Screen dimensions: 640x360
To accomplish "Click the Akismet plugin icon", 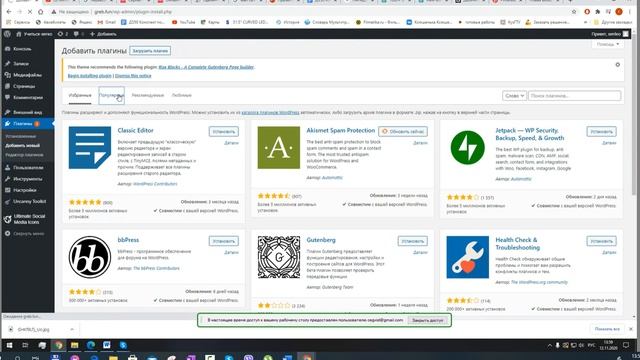I will [x=279, y=148].
